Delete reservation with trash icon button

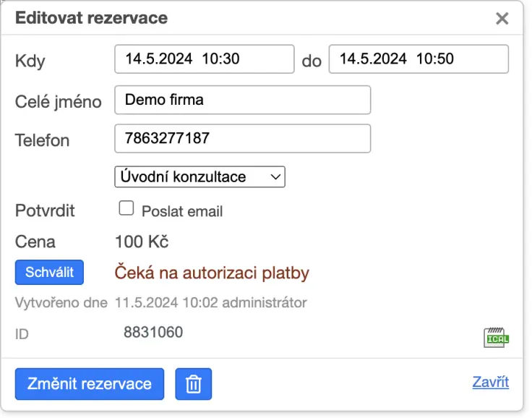pos(194,384)
